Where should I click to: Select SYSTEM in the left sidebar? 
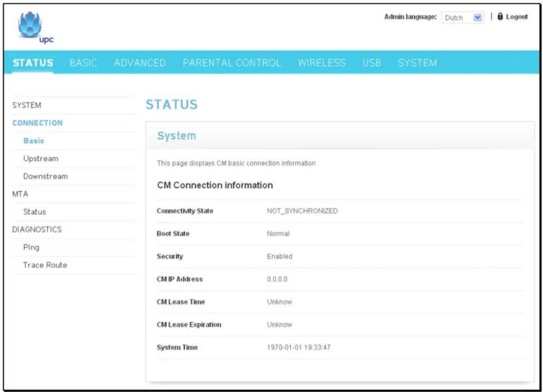(x=27, y=105)
